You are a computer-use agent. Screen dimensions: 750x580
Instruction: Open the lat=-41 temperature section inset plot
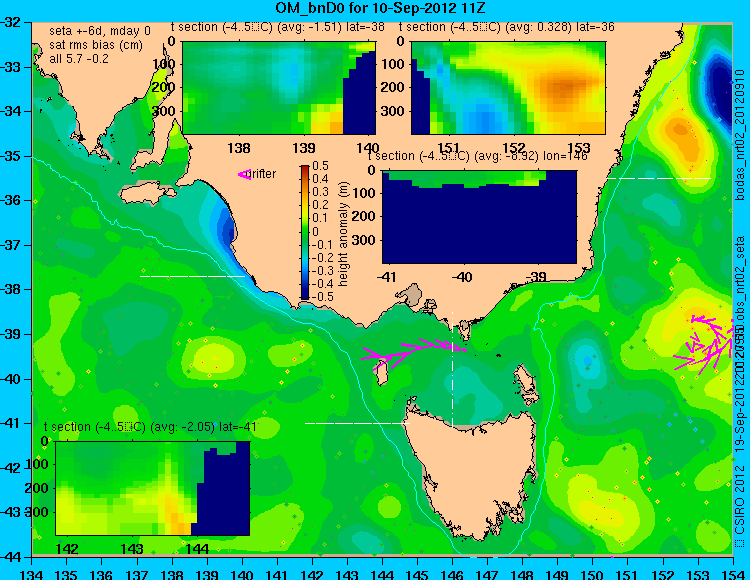(x=153, y=488)
